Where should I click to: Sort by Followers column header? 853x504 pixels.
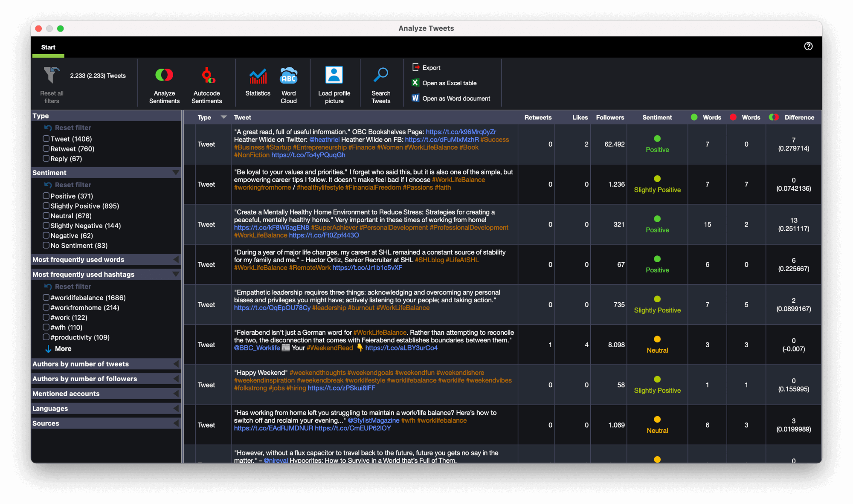[x=610, y=117]
